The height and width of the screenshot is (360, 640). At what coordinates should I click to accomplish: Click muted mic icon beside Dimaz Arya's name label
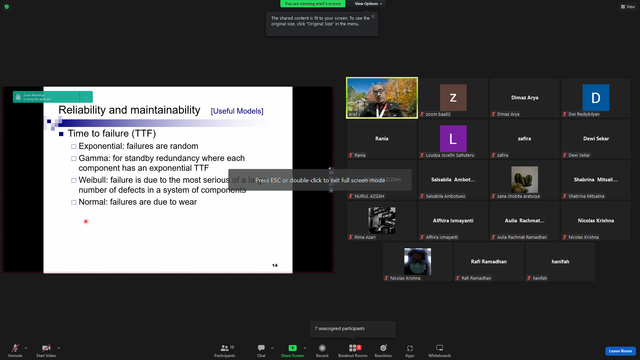click(x=493, y=114)
